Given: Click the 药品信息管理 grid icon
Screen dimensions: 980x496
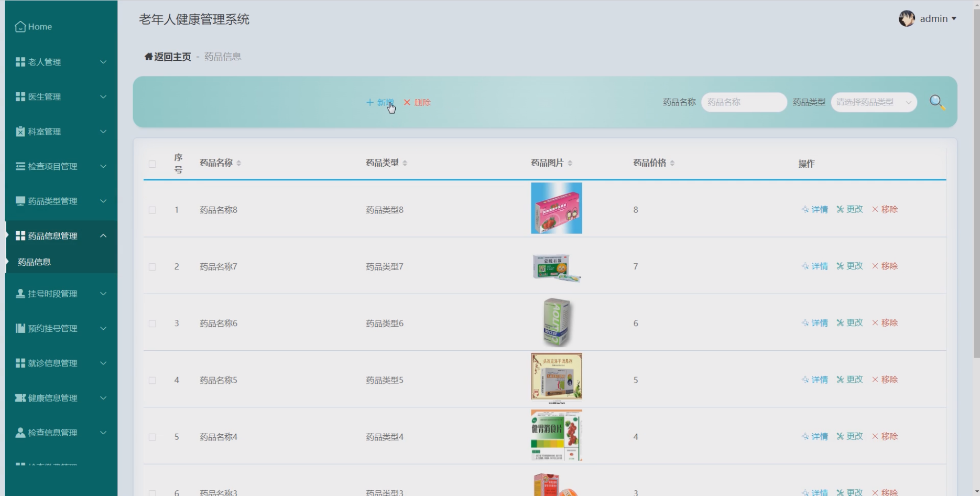Looking at the screenshot, I should coord(20,236).
